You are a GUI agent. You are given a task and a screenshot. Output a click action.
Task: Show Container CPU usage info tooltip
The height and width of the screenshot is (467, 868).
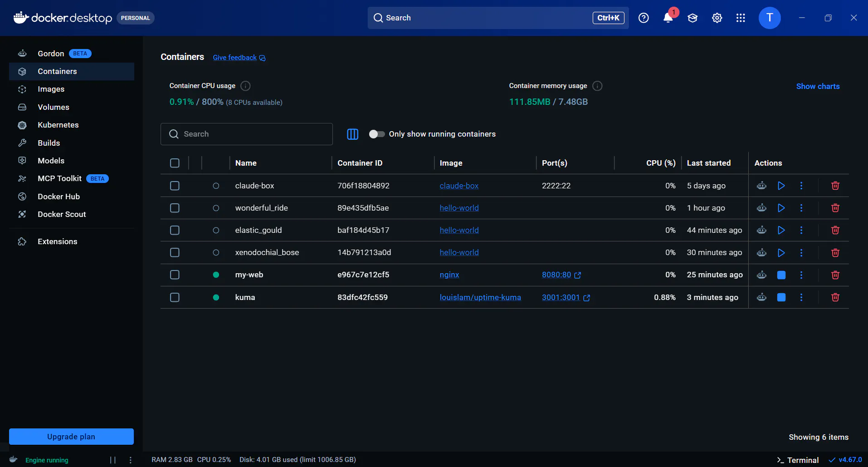tap(246, 86)
